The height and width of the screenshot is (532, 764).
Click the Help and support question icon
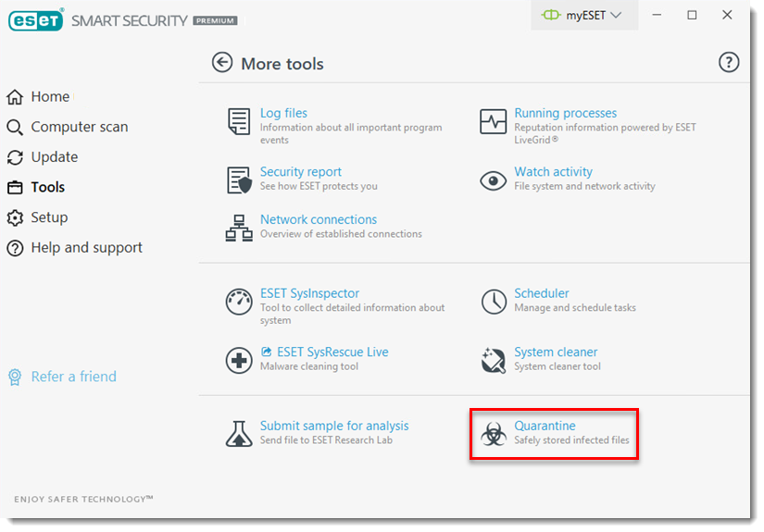click(15, 248)
